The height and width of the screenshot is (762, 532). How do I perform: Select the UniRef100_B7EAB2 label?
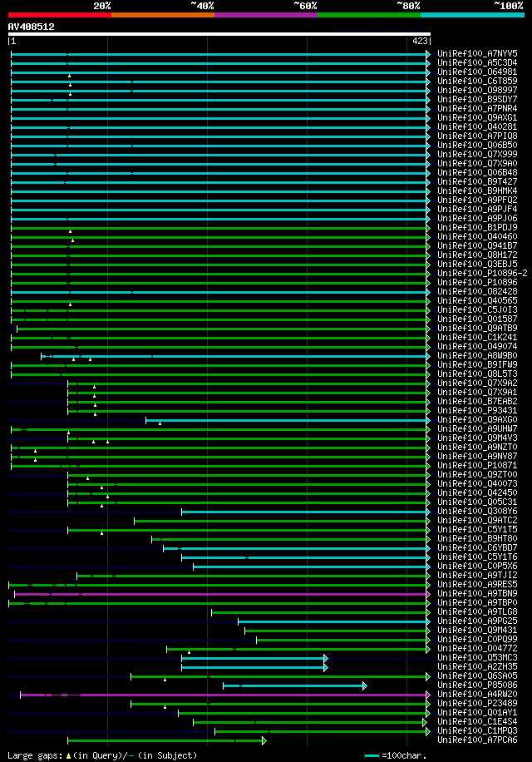[477, 402]
